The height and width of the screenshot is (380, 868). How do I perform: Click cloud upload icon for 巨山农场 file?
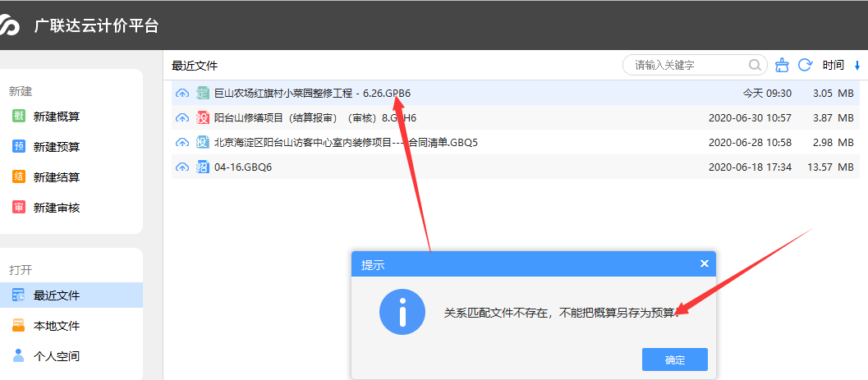point(182,94)
